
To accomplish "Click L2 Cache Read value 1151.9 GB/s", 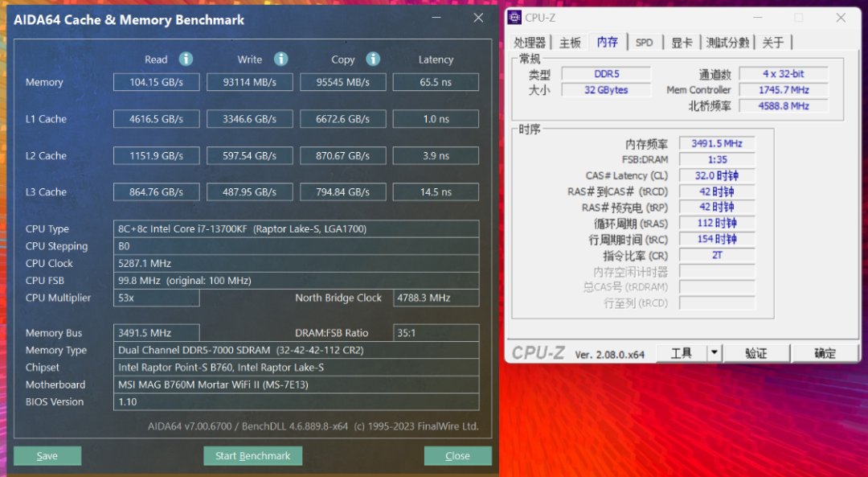I will (157, 156).
